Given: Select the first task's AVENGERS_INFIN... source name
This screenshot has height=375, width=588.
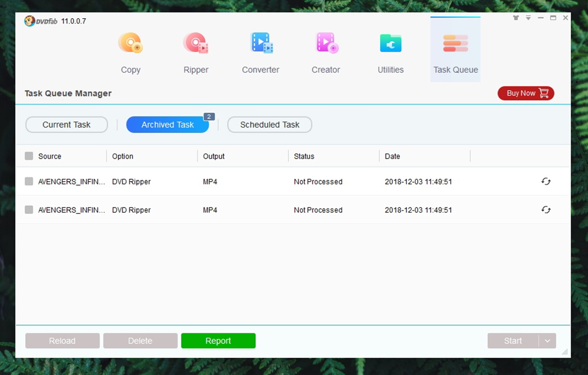Looking at the screenshot, I should [x=72, y=182].
